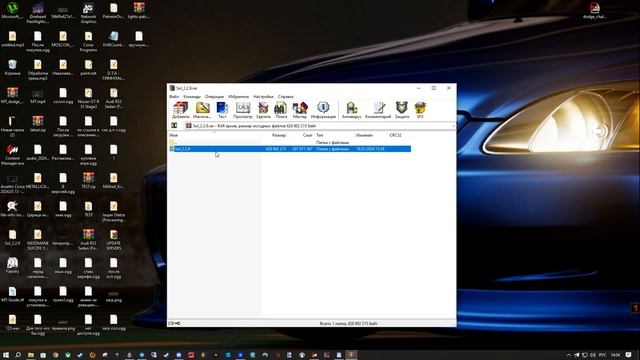Select the dodge_chal... icon at the top-right of the desktop

click(594, 11)
